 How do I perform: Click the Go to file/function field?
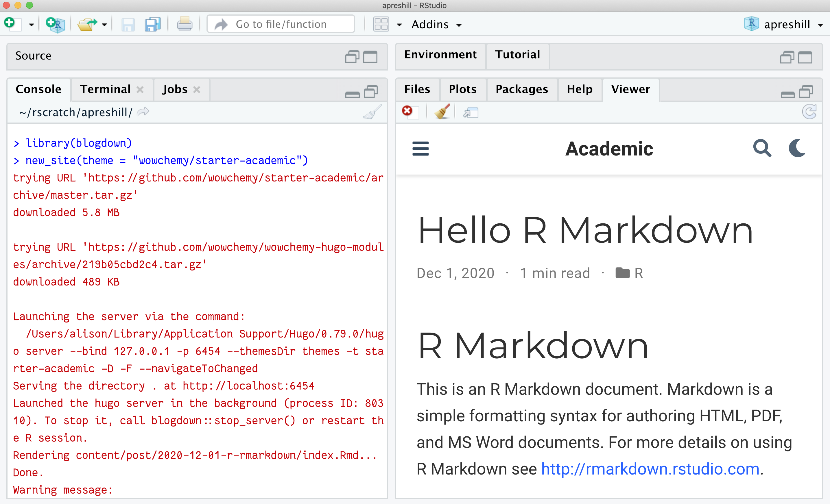pyautogui.click(x=281, y=24)
